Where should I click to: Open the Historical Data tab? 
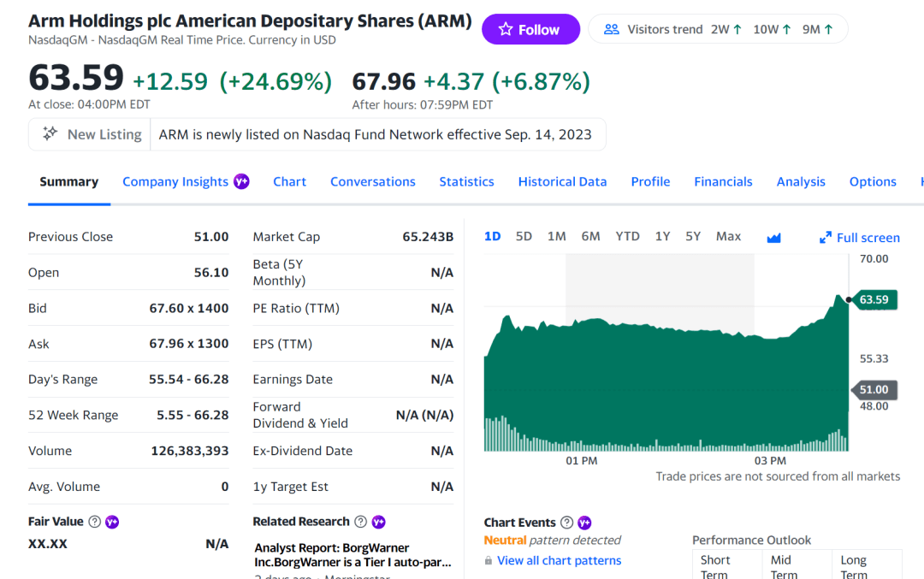[562, 181]
